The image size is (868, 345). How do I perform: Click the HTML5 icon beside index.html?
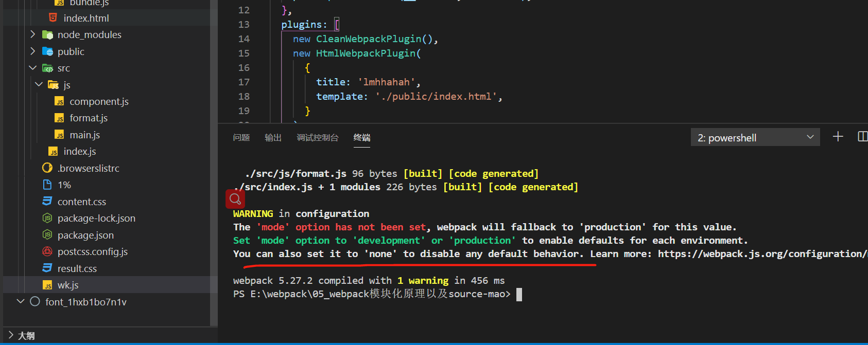(53, 18)
